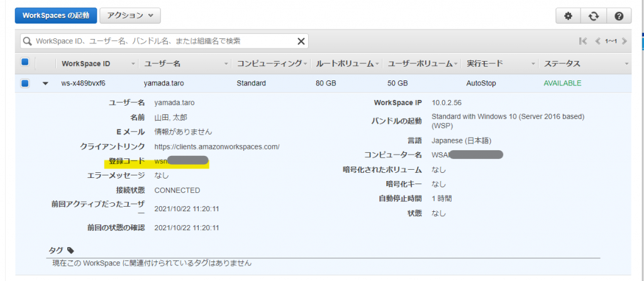Click the tag icon beside タグ

click(x=70, y=250)
